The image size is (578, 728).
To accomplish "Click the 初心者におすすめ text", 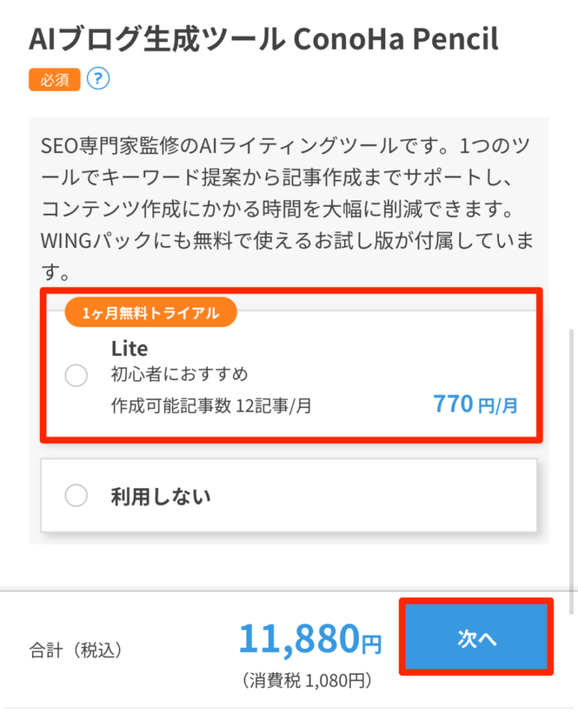I will click(x=179, y=375).
